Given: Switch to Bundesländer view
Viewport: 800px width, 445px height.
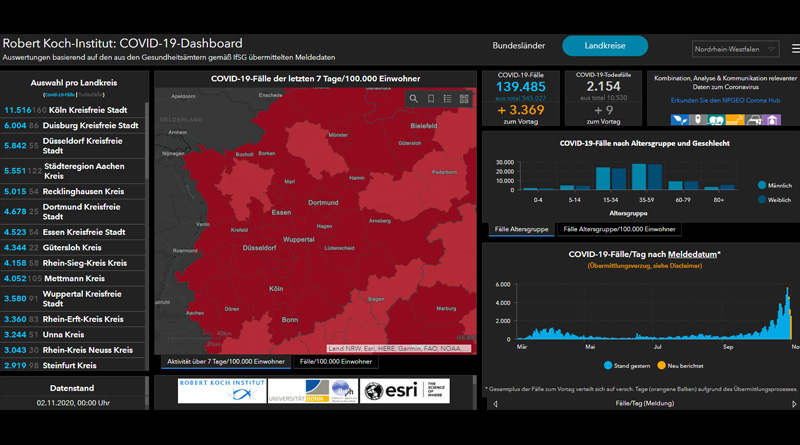Looking at the screenshot, I should click(x=518, y=46).
